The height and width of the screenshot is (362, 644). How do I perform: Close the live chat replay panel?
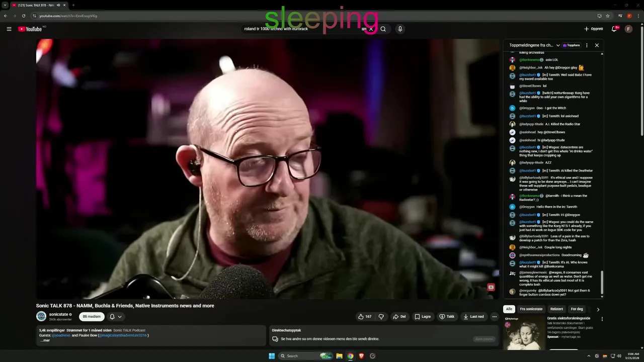(597, 45)
